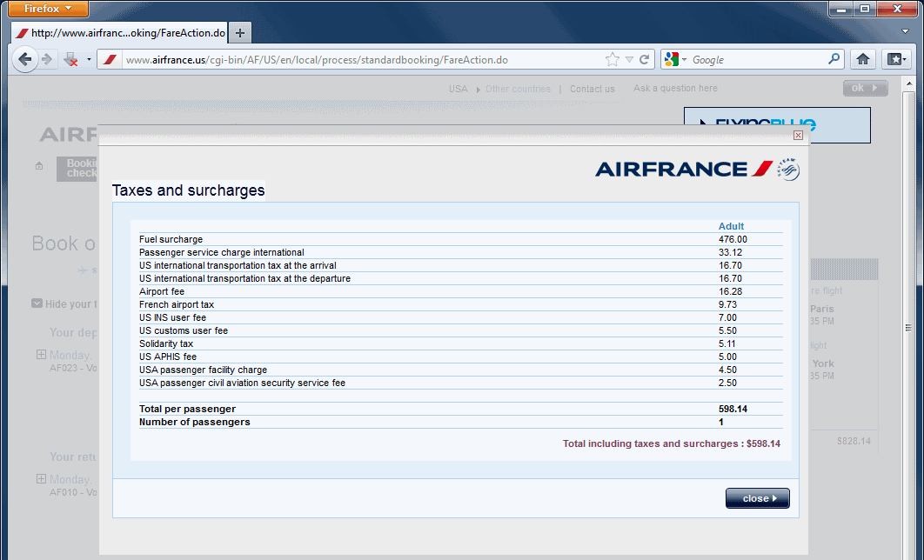Open the dropdown arrow beside the add-on icon
924x560 pixels.
89,59
